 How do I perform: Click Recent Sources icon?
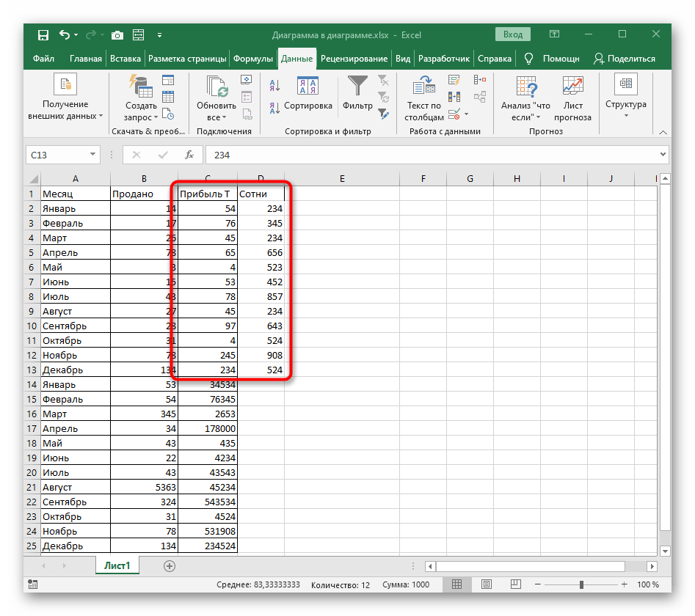[x=168, y=114]
